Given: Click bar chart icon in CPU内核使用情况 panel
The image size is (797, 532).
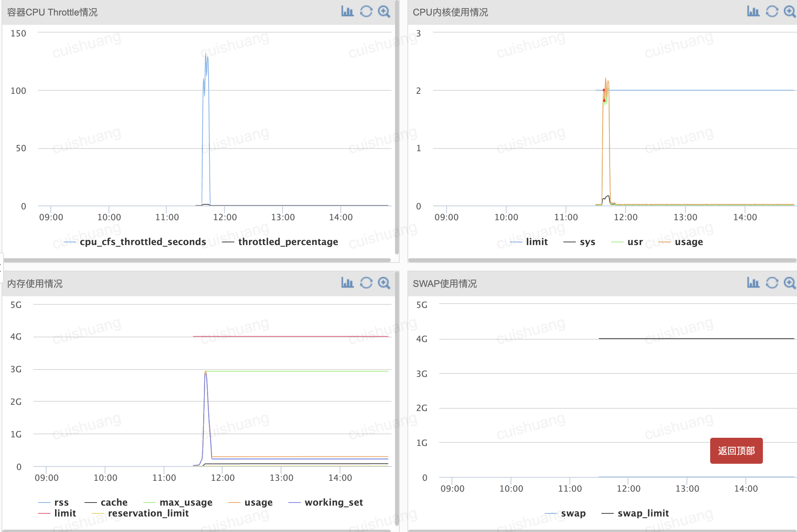Looking at the screenshot, I should [x=753, y=12].
